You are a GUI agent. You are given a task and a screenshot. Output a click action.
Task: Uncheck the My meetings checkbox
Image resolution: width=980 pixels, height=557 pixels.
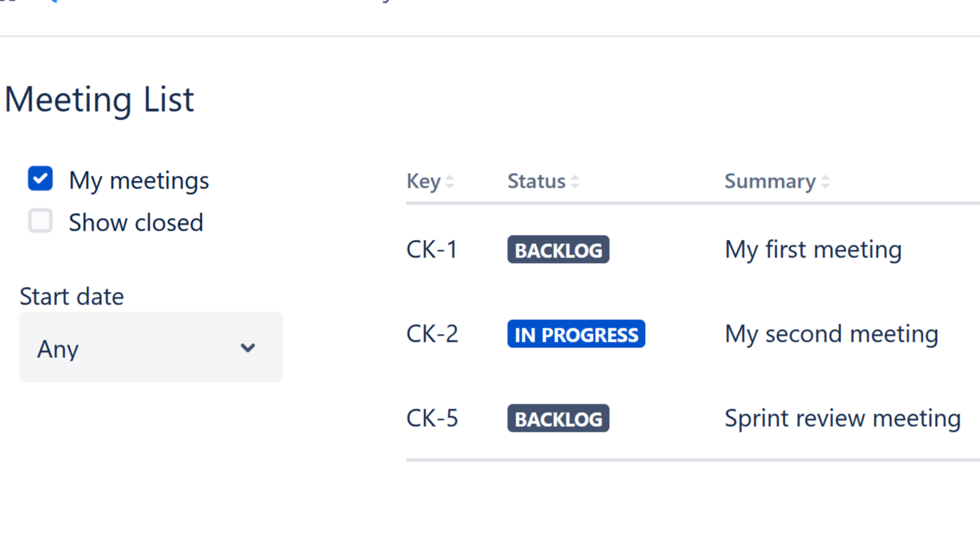40,179
